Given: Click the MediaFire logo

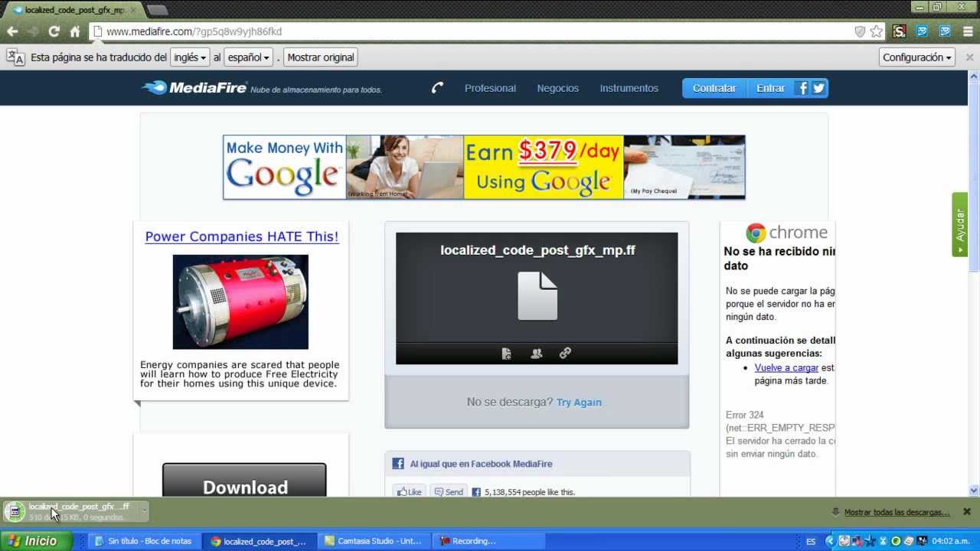Looking at the screenshot, I should point(194,87).
